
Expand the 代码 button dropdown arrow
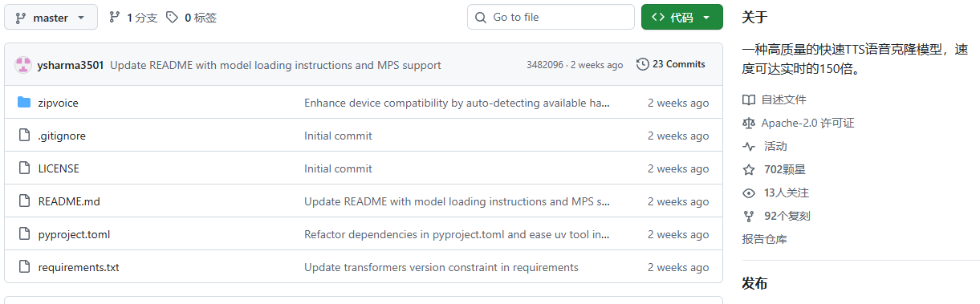[706, 17]
